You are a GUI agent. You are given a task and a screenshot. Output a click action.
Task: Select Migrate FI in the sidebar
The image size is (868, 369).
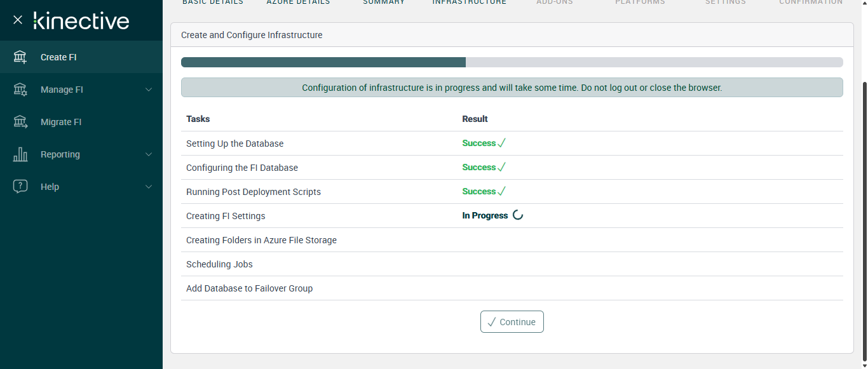tap(61, 122)
